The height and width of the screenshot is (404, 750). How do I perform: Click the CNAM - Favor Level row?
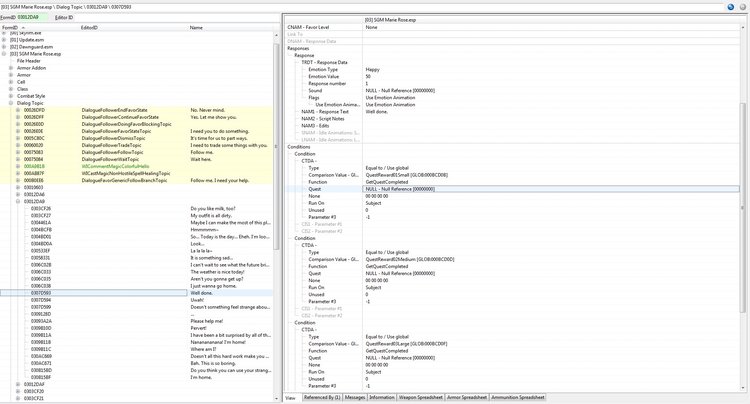(x=512, y=27)
